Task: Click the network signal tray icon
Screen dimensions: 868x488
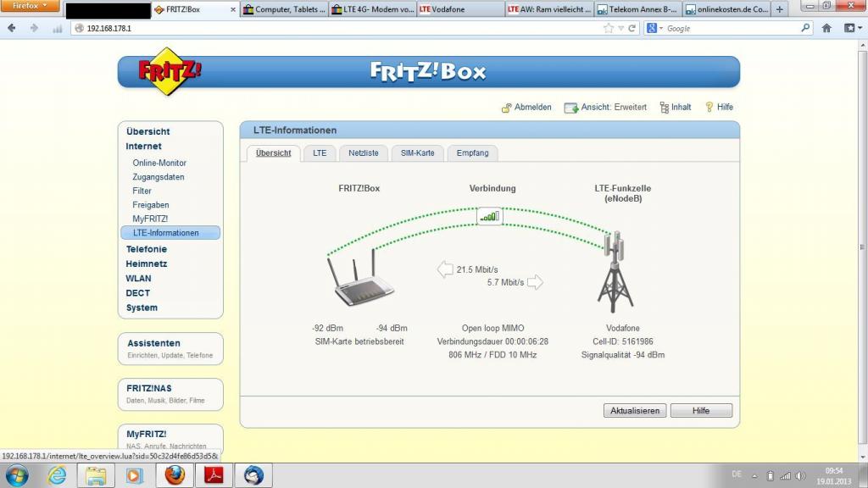Action: (785, 476)
